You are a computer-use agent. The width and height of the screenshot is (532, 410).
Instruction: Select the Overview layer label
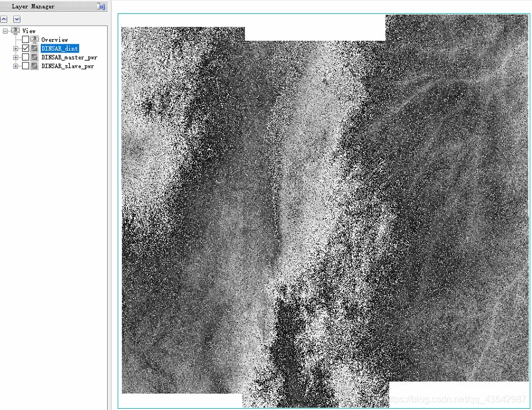coord(55,40)
